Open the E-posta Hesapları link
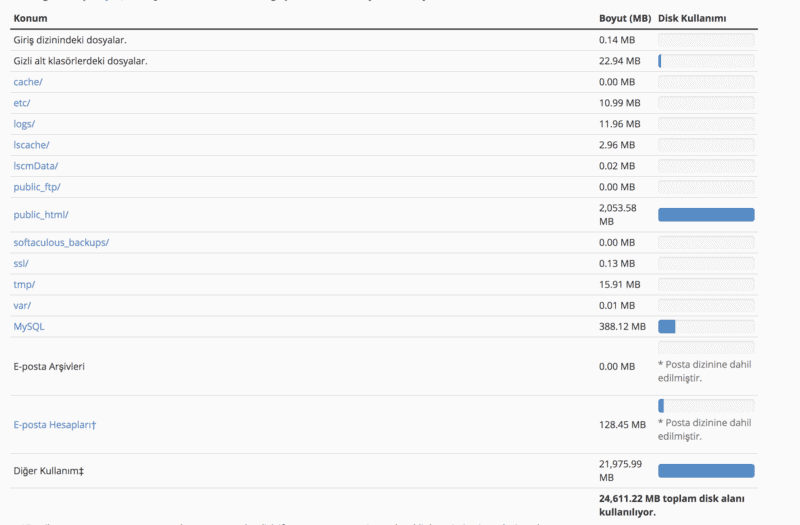The width and height of the screenshot is (800, 525). pyautogui.click(x=55, y=425)
